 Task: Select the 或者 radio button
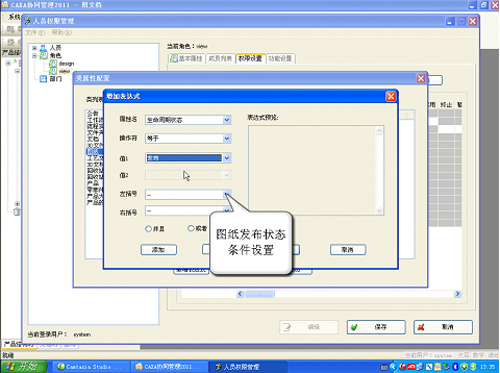(x=191, y=228)
